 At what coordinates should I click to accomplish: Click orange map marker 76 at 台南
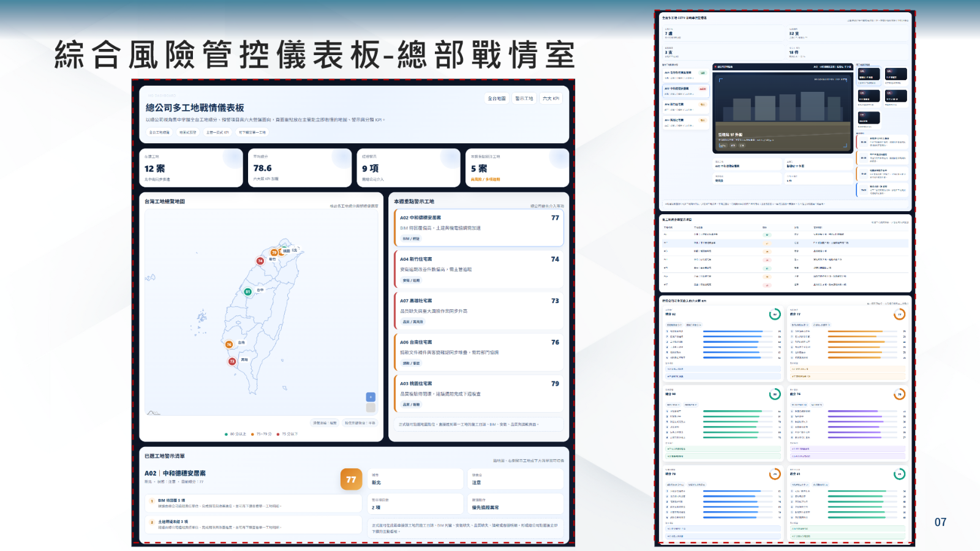point(229,345)
